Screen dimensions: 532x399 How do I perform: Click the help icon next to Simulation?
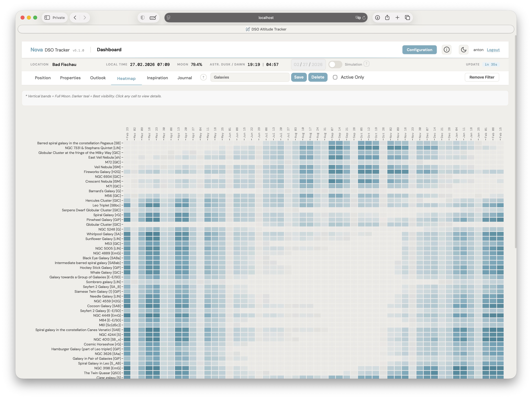pyautogui.click(x=366, y=64)
